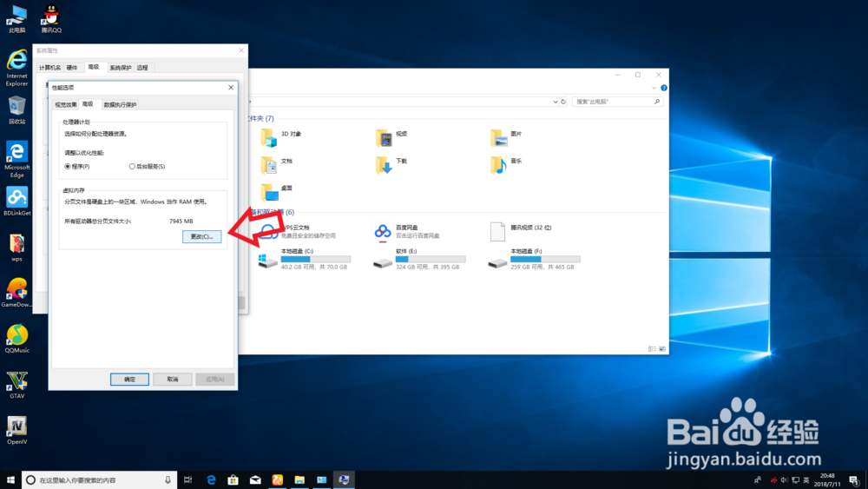Open 硬件 tab in 系统属性
The image size is (868, 489).
pos(72,68)
